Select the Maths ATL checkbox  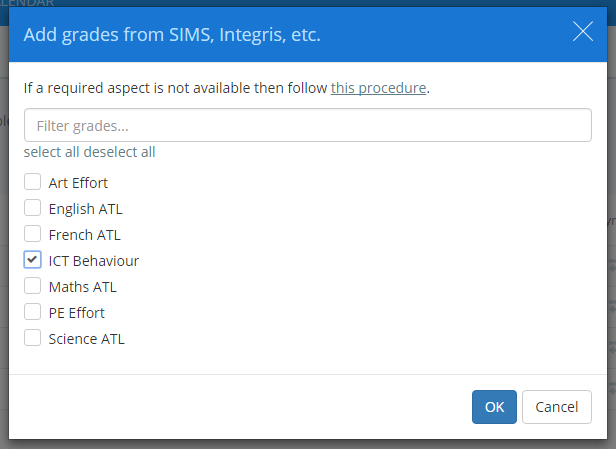pyautogui.click(x=32, y=286)
